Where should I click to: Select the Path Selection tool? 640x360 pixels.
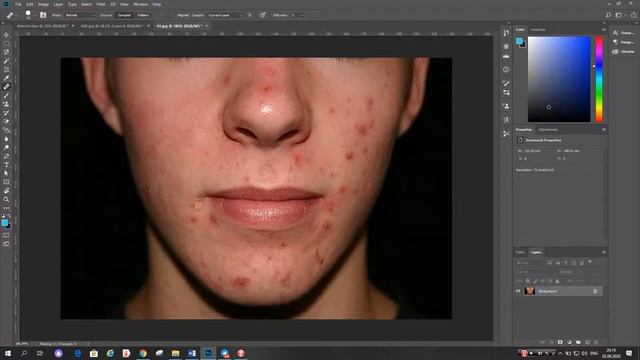pos(6,173)
